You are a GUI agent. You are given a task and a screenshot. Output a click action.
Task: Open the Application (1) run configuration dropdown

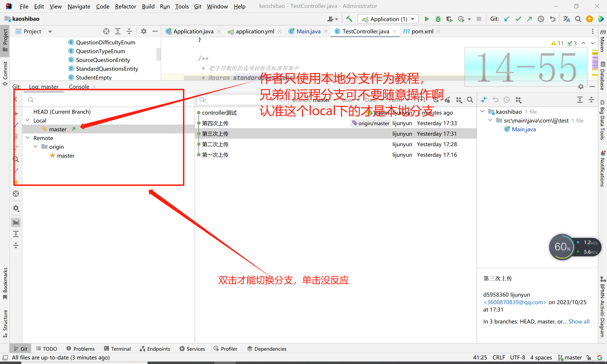click(x=388, y=19)
